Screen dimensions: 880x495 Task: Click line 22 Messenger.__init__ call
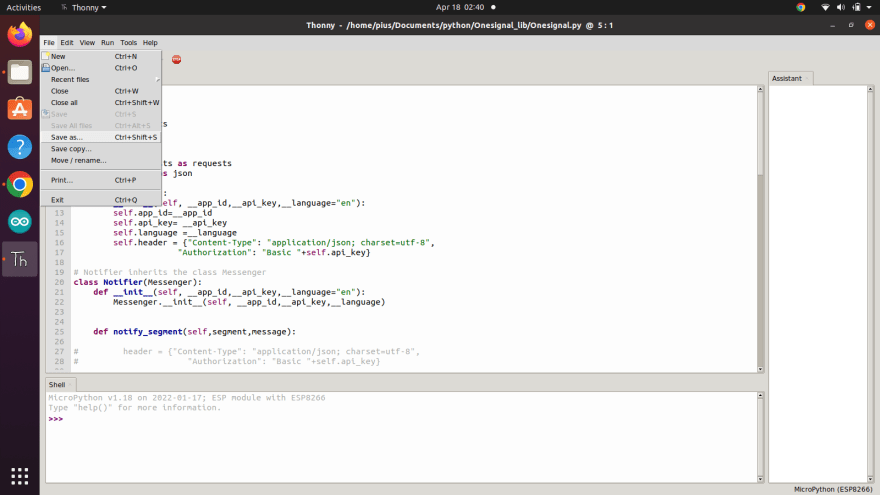pyautogui.click(x=249, y=302)
